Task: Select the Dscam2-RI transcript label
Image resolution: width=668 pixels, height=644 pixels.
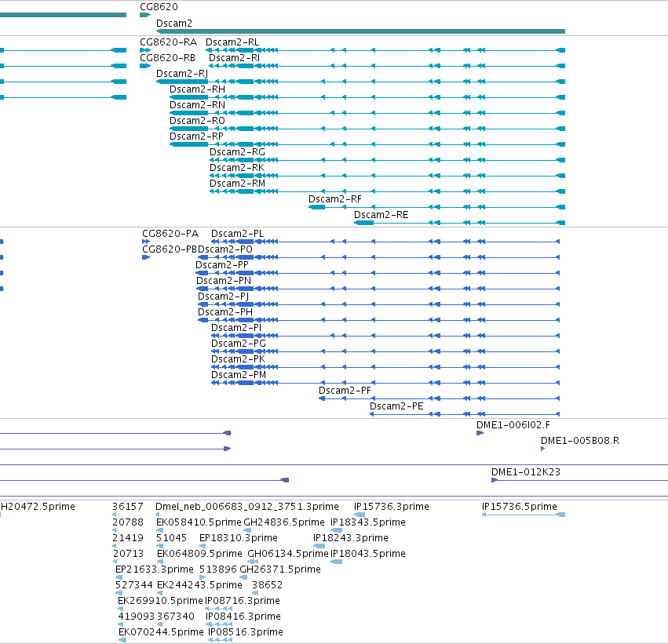Action: [235, 58]
